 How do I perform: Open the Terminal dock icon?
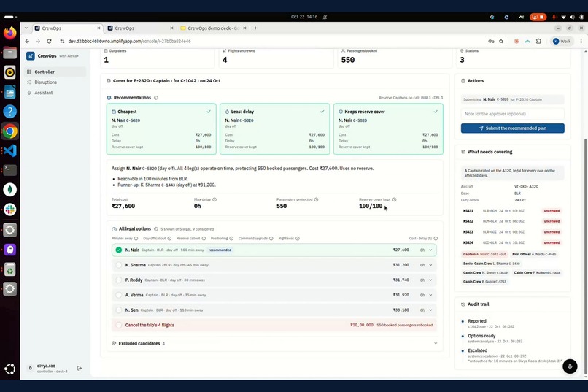click(10, 170)
